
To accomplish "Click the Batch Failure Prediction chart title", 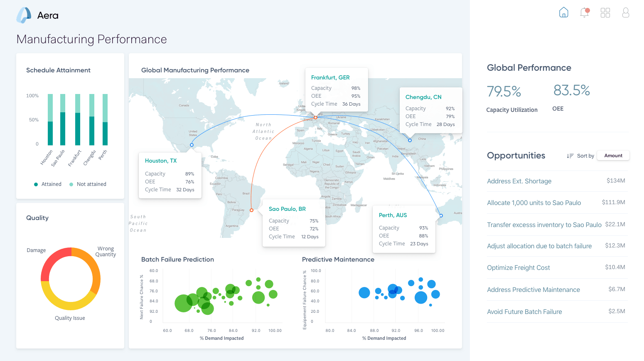I will click(178, 260).
